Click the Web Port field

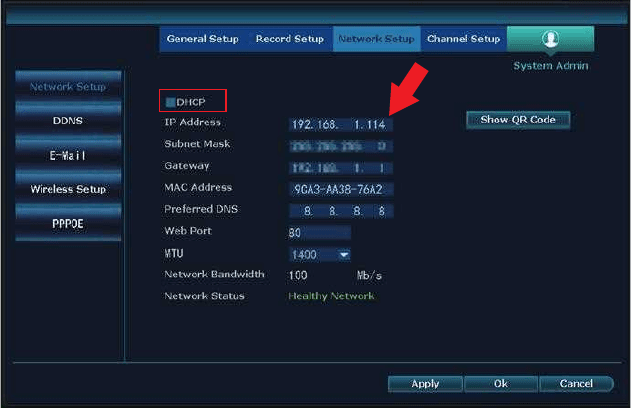click(319, 233)
